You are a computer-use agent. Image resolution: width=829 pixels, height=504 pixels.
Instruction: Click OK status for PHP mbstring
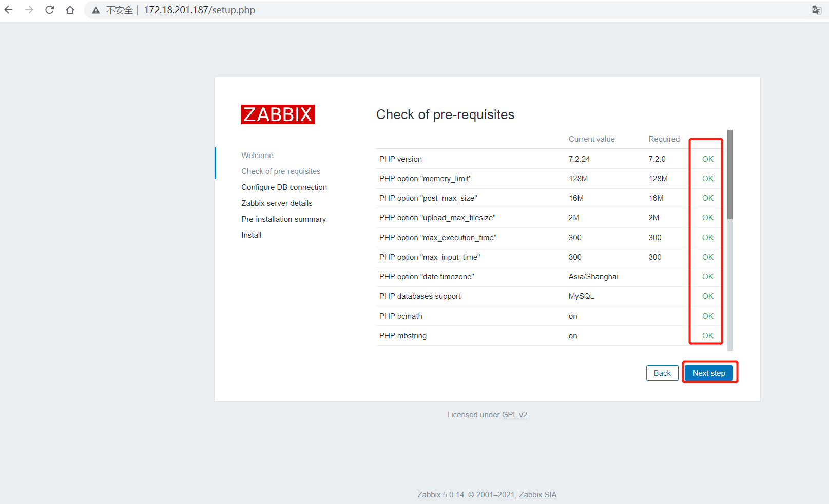click(708, 336)
